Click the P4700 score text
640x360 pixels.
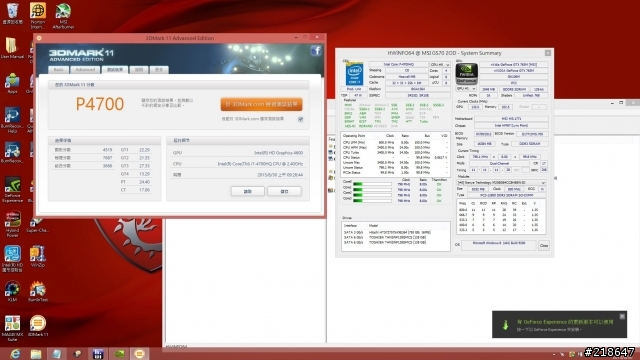click(100, 104)
